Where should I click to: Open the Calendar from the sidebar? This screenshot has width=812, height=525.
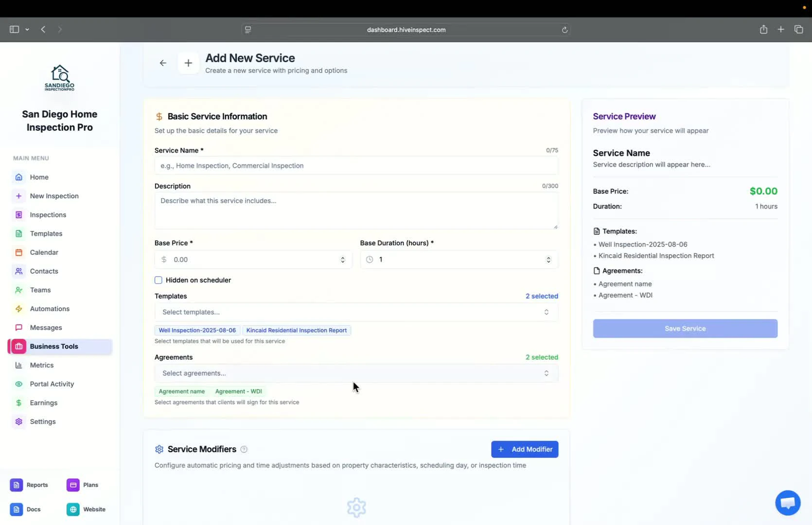click(44, 252)
